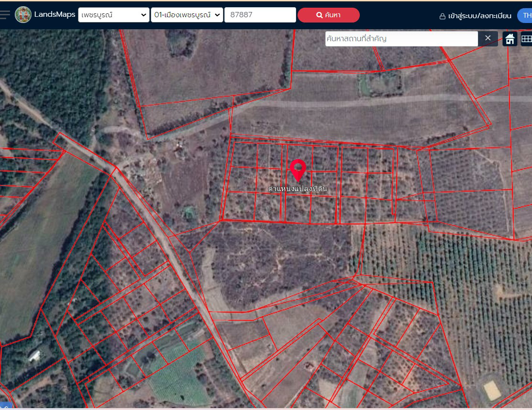This screenshot has height=410, width=532.
Task: Click the LandsMaps title text
Action: pos(55,14)
